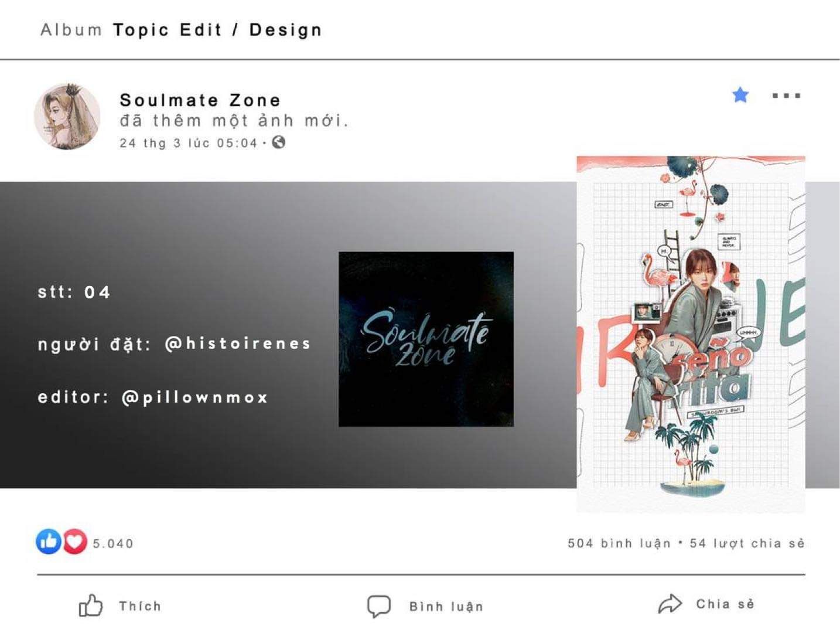Image resolution: width=840 pixels, height=633 pixels.
Task: Open the Topic Edit / Design album
Action: (217, 30)
